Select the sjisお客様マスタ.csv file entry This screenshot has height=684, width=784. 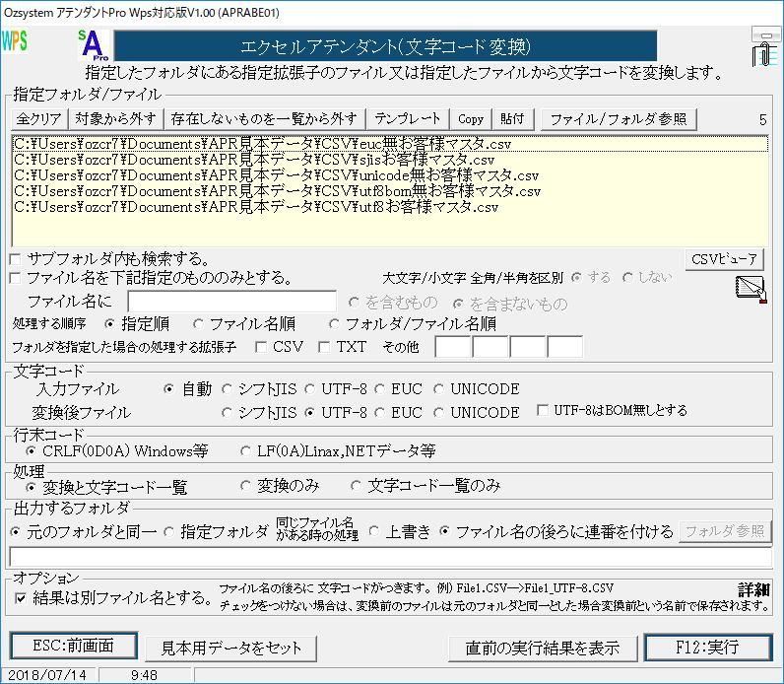point(256,160)
